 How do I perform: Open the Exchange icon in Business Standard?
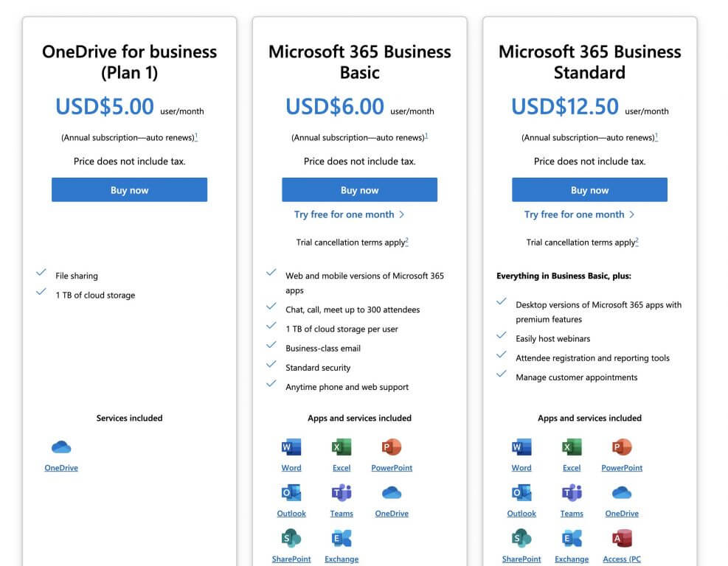pyautogui.click(x=572, y=538)
